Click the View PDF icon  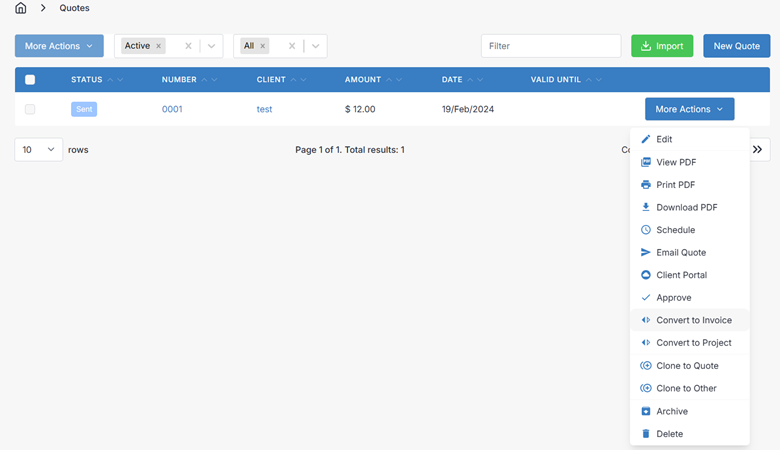coord(646,162)
